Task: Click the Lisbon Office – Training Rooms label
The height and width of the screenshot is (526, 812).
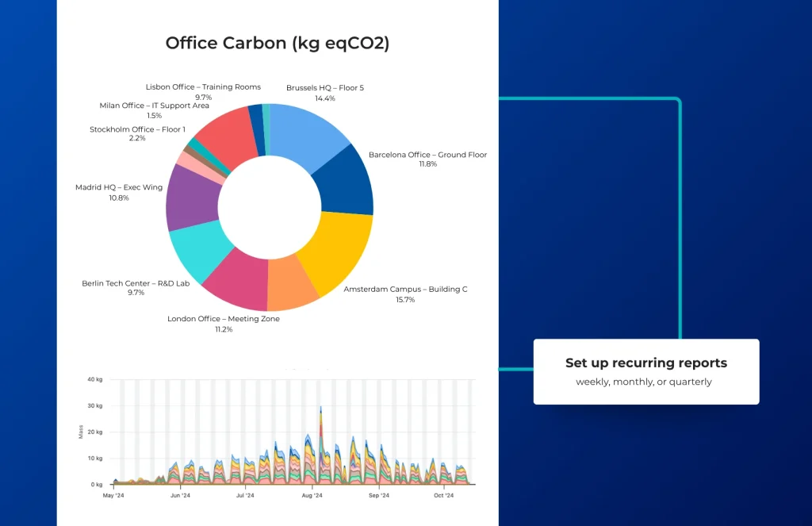Action: [x=203, y=87]
